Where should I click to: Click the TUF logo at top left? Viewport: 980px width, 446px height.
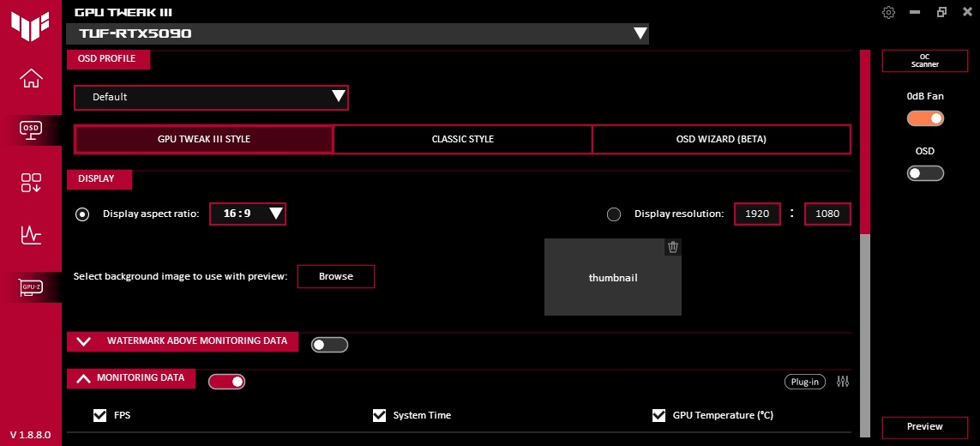(x=30, y=26)
